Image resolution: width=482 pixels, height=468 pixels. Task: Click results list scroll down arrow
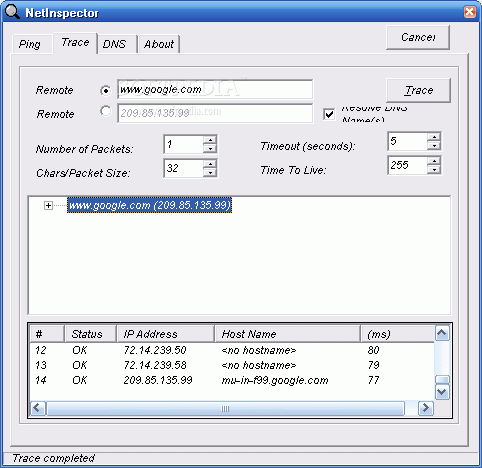point(442,392)
